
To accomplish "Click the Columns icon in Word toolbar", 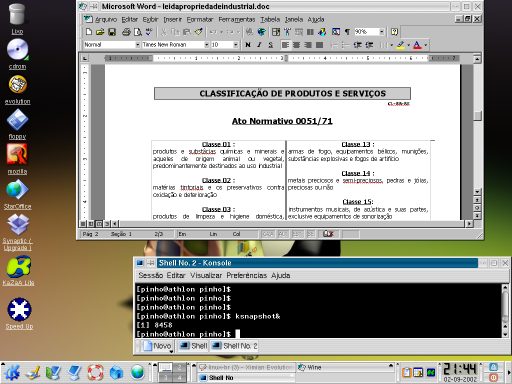I will coord(310,32).
